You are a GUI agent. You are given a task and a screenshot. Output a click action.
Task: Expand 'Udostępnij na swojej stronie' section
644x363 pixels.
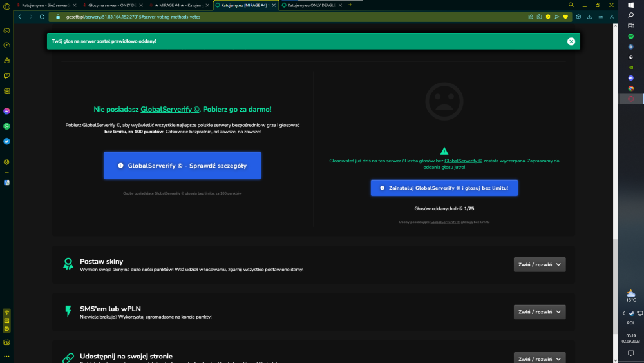pyautogui.click(x=539, y=358)
